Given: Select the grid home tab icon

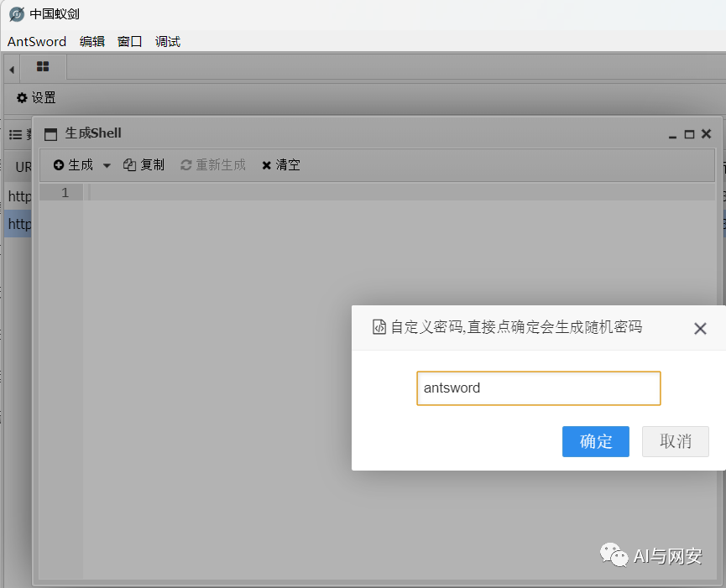Looking at the screenshot, I should 43,66.
